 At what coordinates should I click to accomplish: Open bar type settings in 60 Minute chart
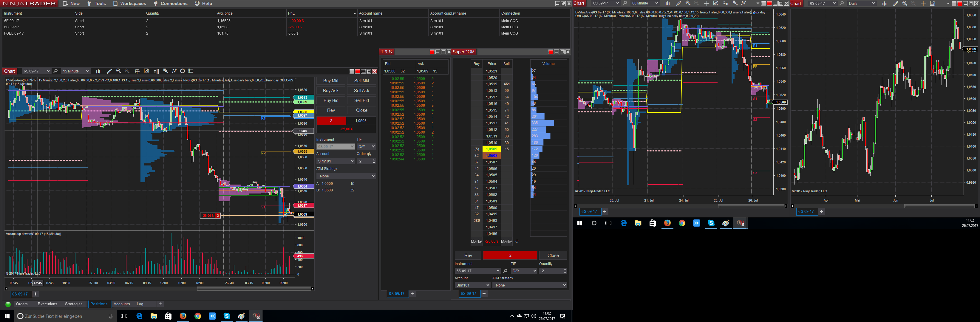point(667,3)
